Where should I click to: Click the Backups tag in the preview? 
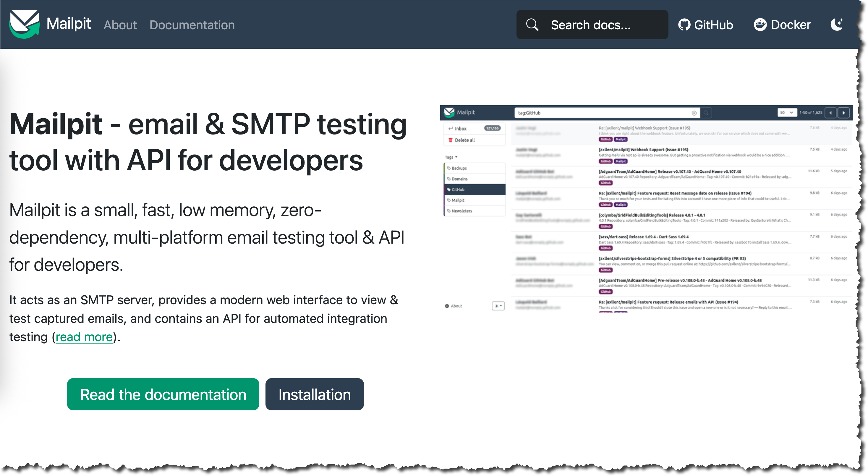pyautogui.click(x=475, y=168)
